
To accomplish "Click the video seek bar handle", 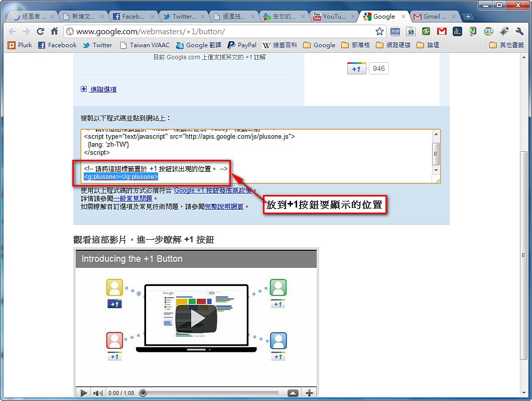I will (143, 393).
